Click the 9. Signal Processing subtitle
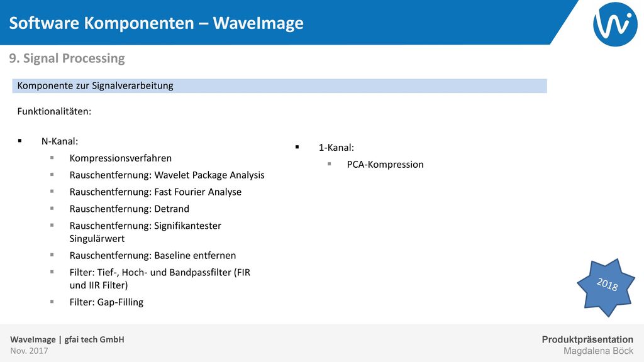This screenshot has height=362, width=644. pyautogui.click(x=67, y=58)
